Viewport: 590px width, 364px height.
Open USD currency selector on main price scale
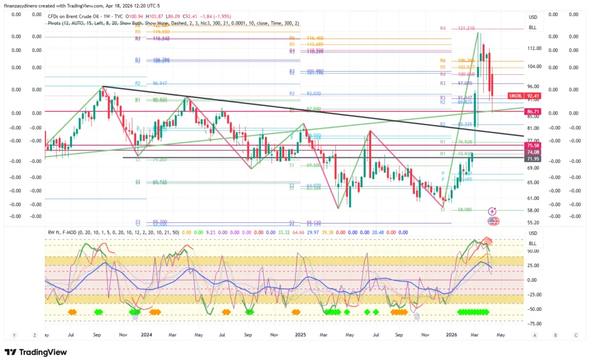(532, 17)
